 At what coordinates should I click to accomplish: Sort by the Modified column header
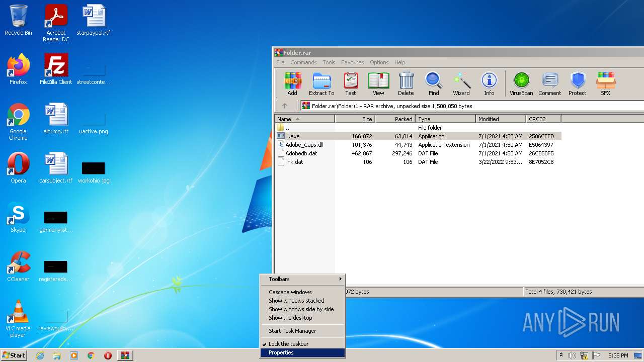coord(501,119)
